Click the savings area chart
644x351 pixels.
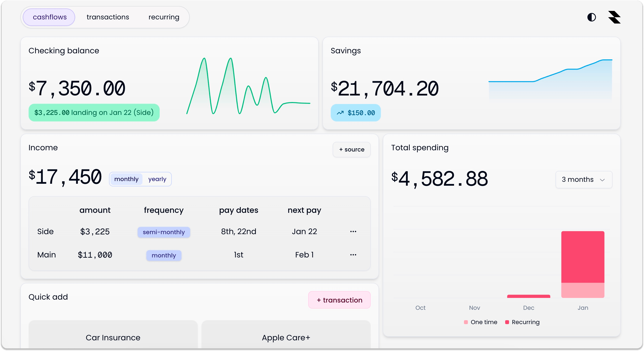[550, 80]
